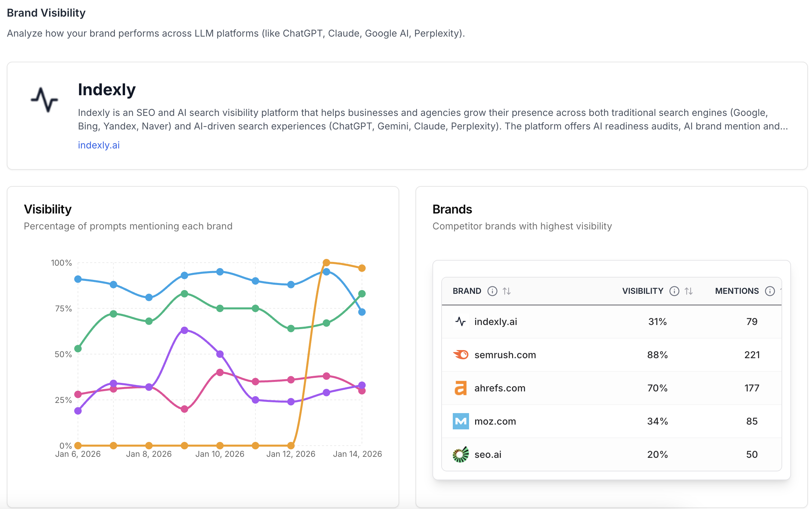Click blue line data point on Jan 6

point(78,279)
